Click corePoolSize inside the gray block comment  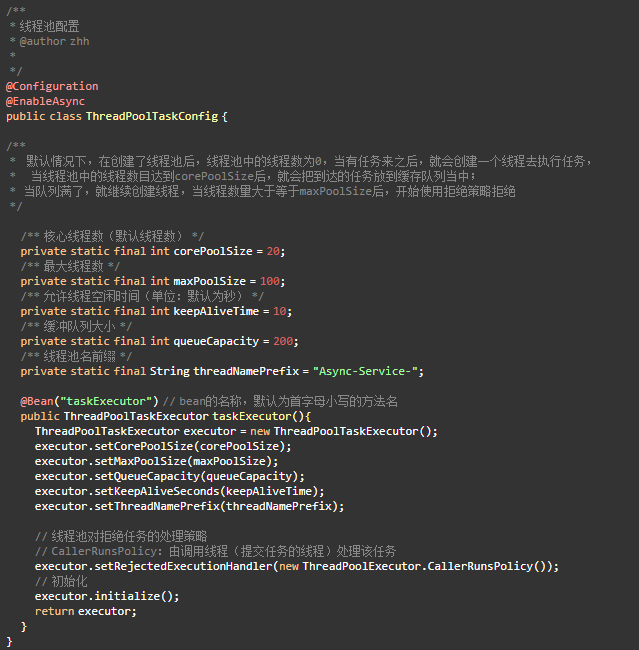pyautogui.click(x=214, y=176)
